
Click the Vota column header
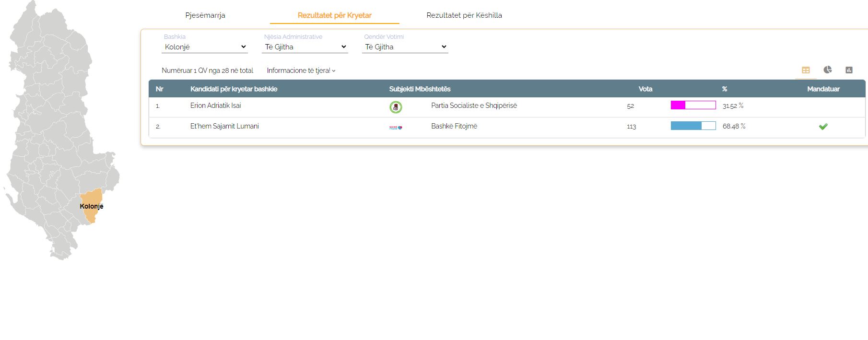(645, 89)
